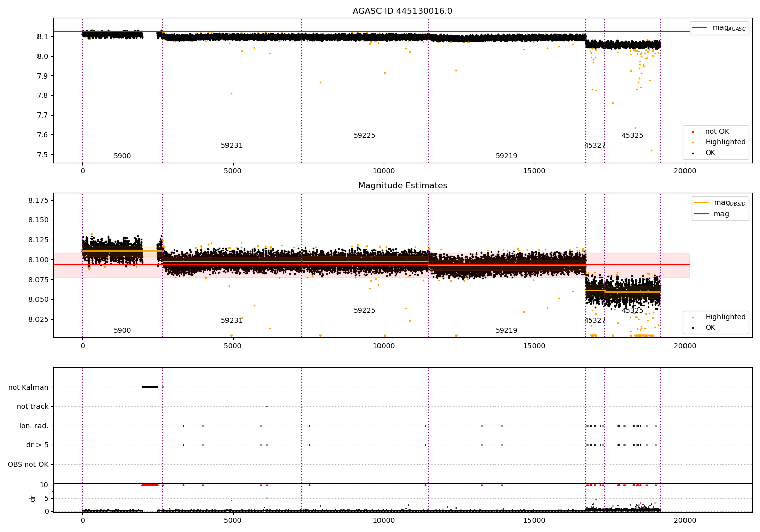Click x-axis tick '15000' under middle plot
The width and height of the screenshot is (760, 532).
(x=534, y=346)
